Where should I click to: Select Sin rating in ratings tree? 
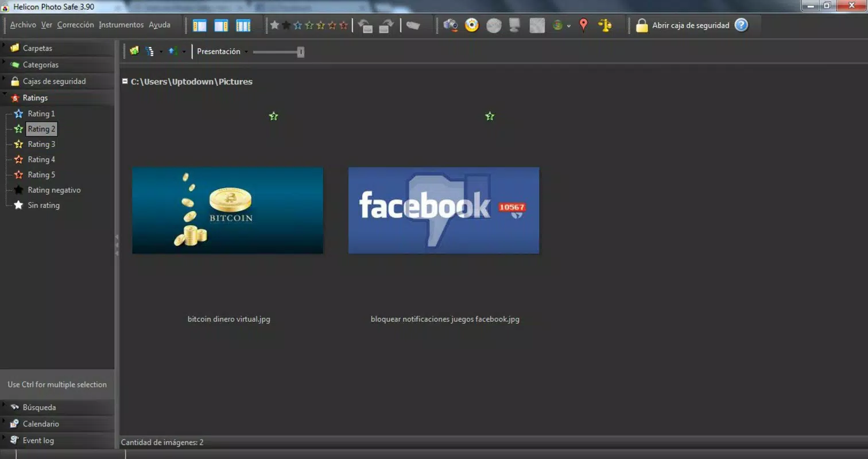(x=44, y=205)
